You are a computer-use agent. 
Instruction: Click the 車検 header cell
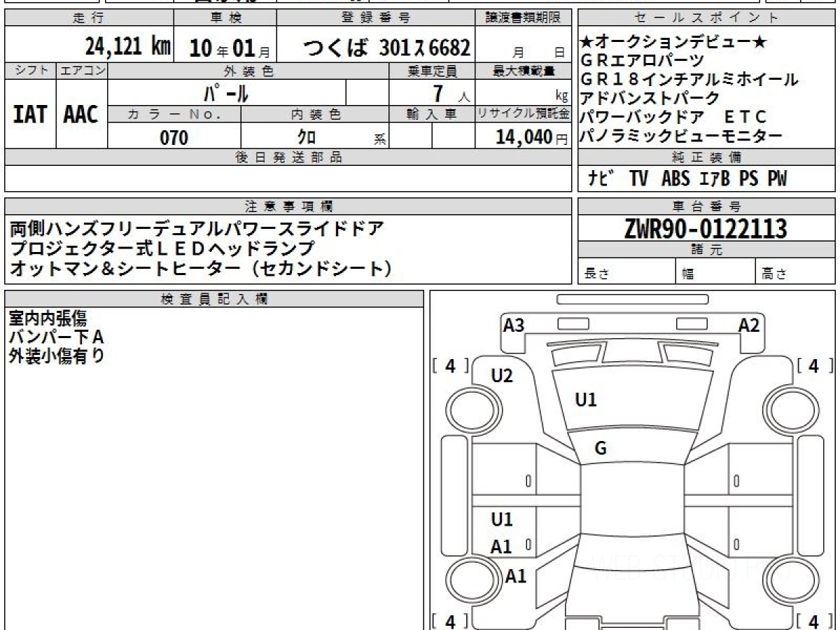tap(225, 18)
